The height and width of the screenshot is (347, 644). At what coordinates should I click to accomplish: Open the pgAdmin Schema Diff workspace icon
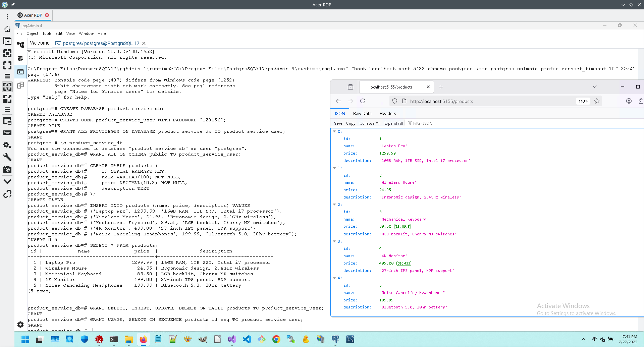[x=20, y=85]
